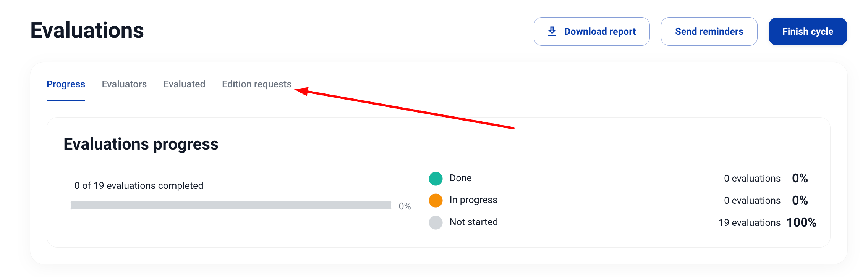The image size is (868, 277).
Task: Click the orange In progress dot
Action: pyautogui.click(x=436, y=200)
